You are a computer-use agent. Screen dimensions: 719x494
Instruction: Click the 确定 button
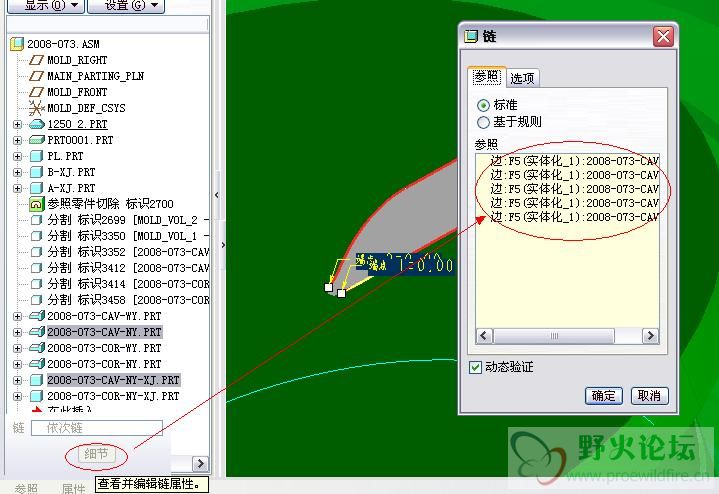pyautogui.click(x=603, y=396)
